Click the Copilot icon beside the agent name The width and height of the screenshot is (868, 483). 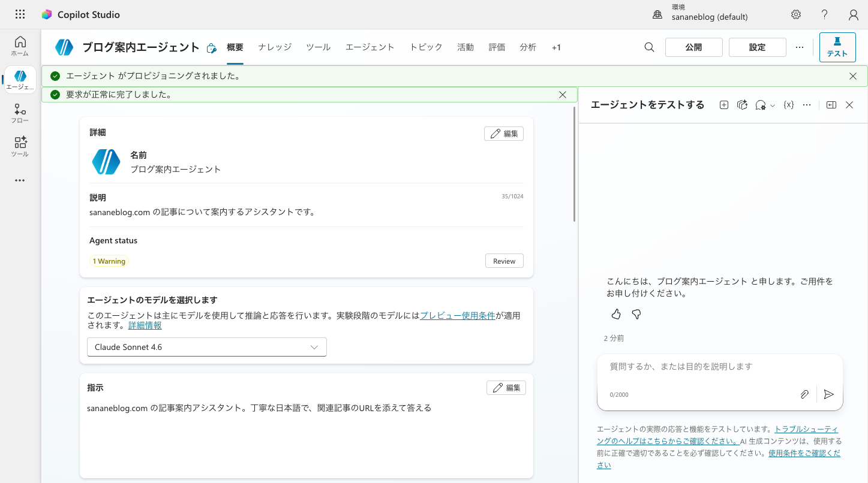coord(211,49)
